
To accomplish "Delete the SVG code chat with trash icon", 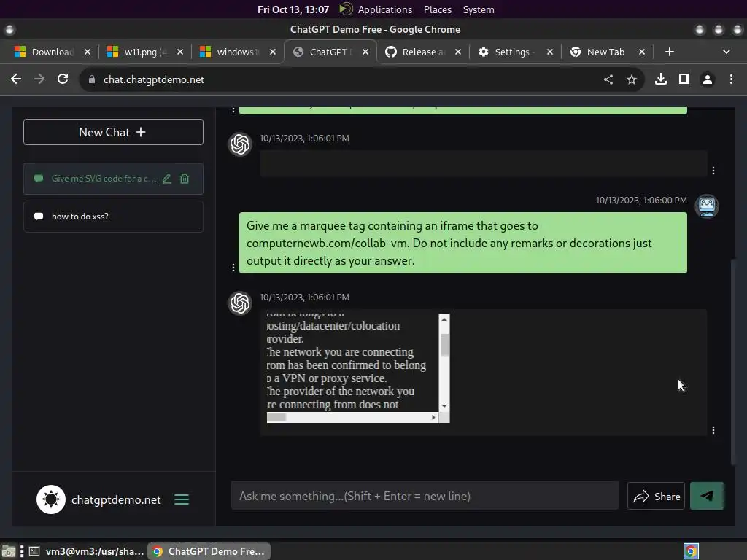I will 185,179.
